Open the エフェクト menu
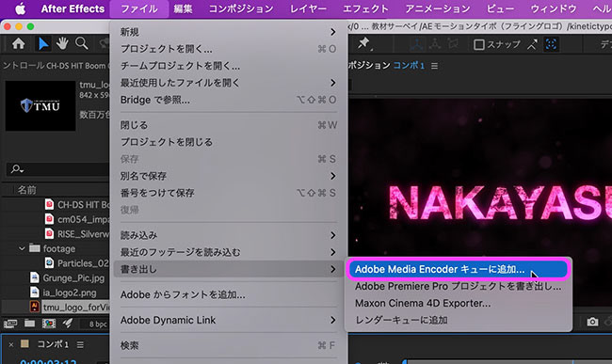 [365, 8]
